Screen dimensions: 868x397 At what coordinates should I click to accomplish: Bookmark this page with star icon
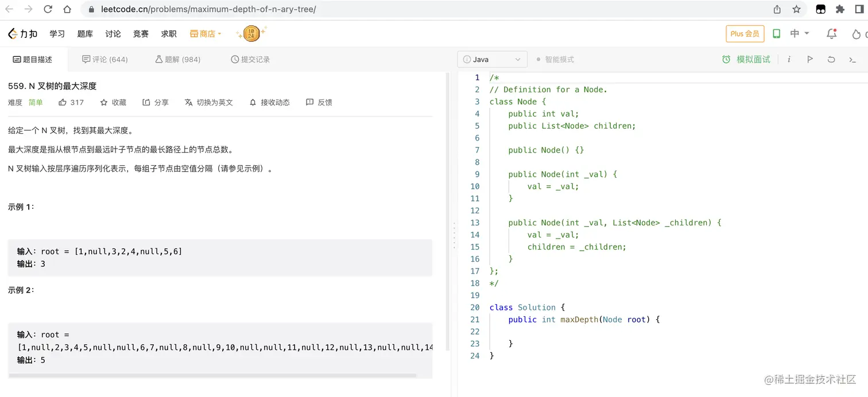tap(796, 9)
